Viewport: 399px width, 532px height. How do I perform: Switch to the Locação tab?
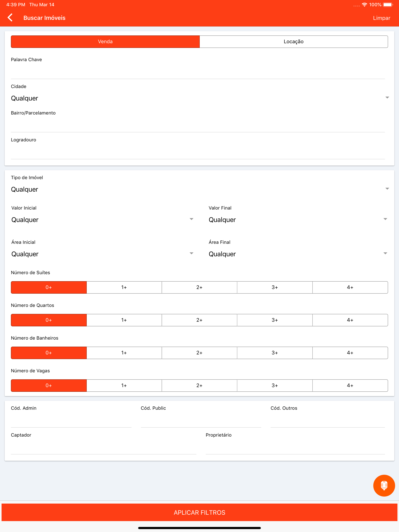294,42
